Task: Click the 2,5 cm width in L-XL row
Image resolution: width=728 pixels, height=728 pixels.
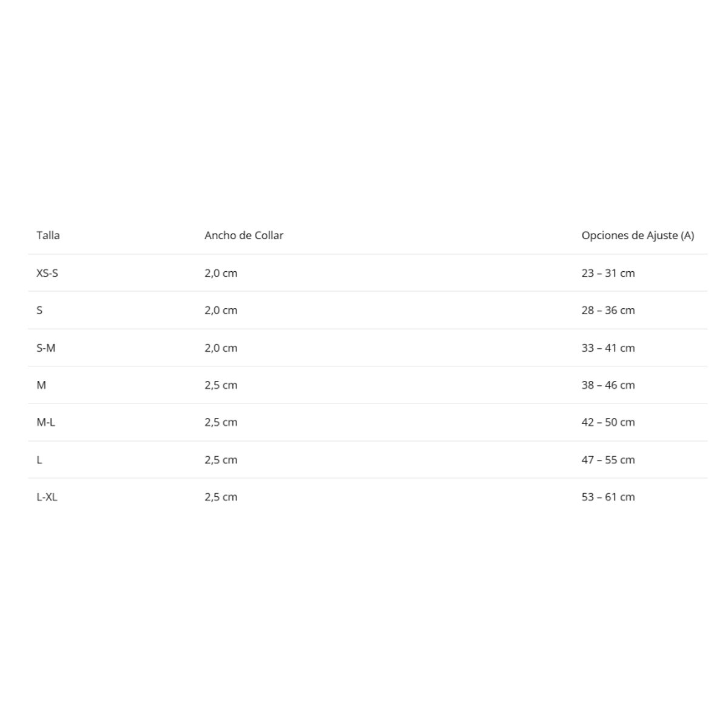Action: point(221,497)
